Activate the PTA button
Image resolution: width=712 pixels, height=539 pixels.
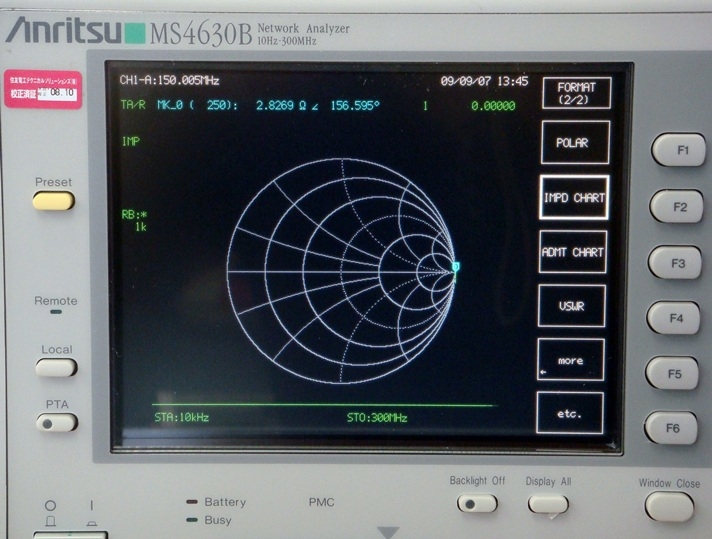point(57,423)
